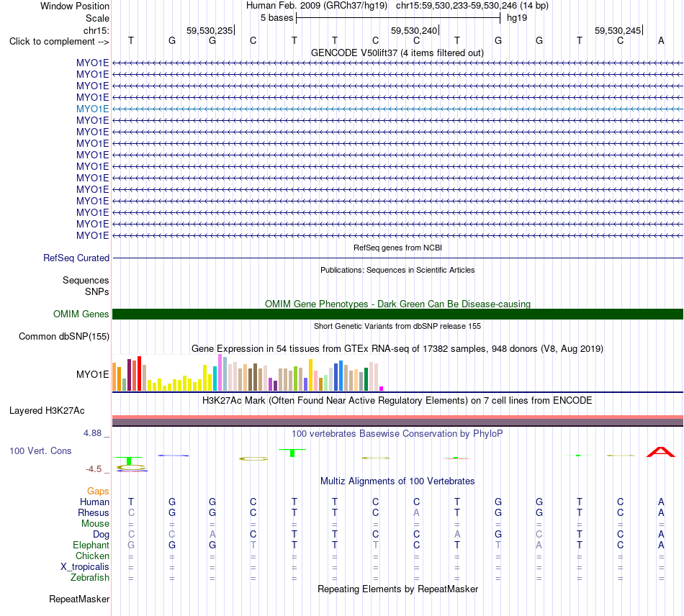
Task: Click the X_tropicalis alignment row label
Action: click(x=85, y=567)
